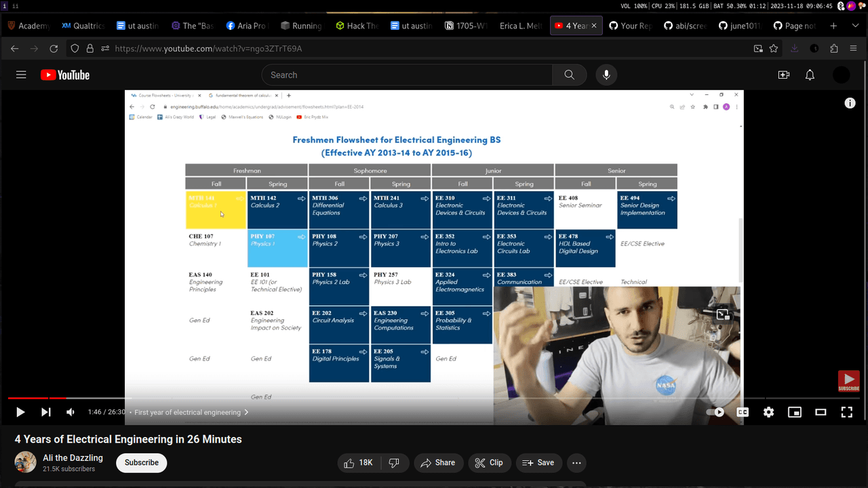
Task: Mute the video volume
Action: click(71, 412)
